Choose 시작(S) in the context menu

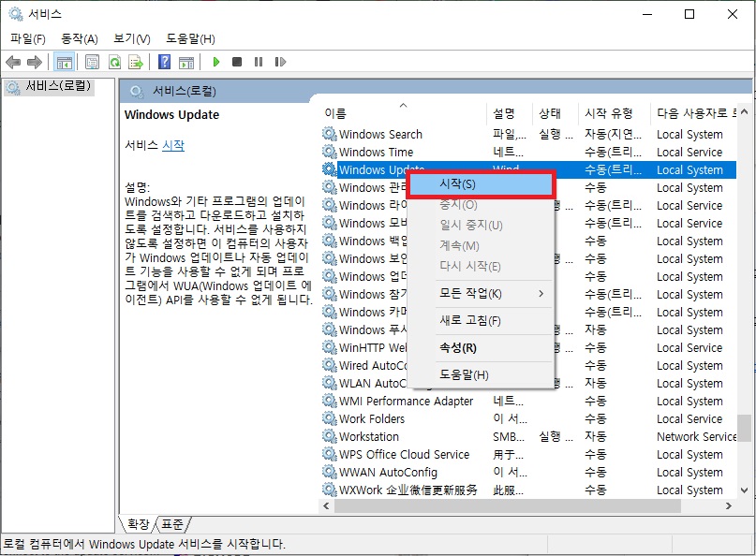point(482,184)
